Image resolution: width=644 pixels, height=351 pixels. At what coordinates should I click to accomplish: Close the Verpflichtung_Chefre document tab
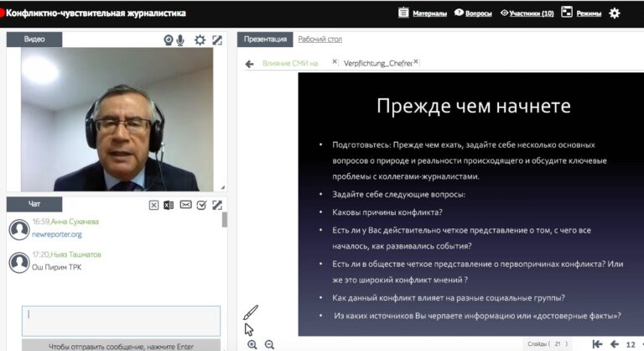point(416,61)
